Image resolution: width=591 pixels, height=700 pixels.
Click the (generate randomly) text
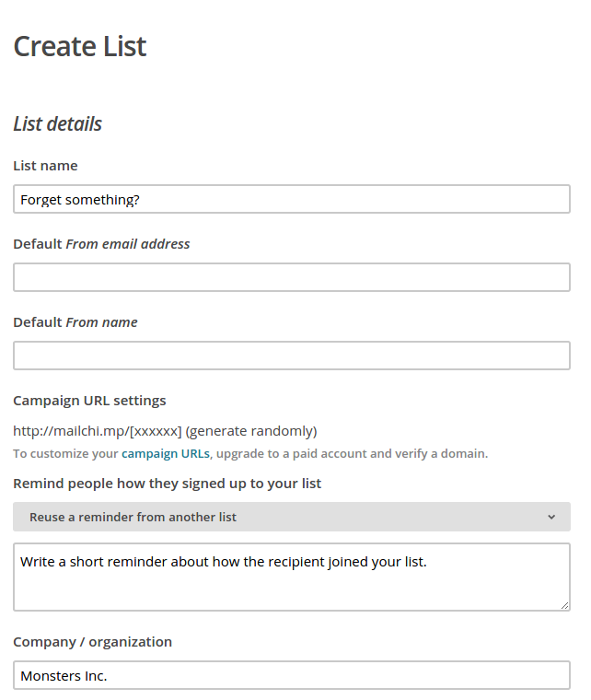pyautogui.click(x=251, y=431)
